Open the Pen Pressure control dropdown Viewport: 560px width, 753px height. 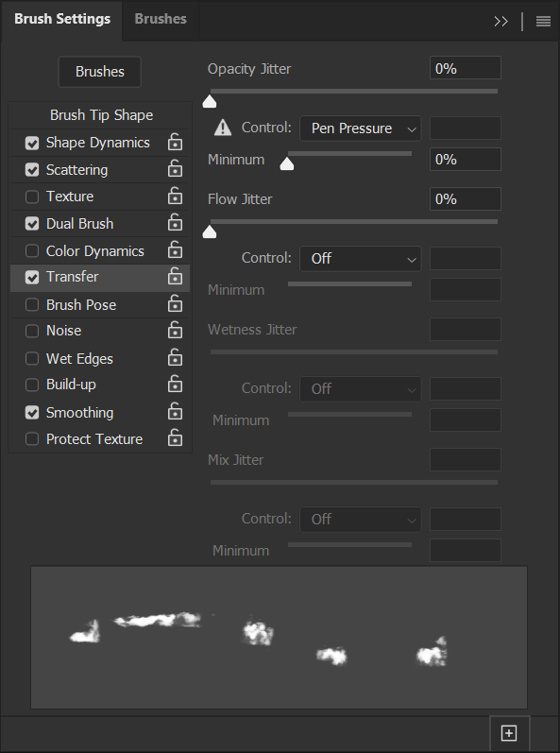click(x=361, y=128)
